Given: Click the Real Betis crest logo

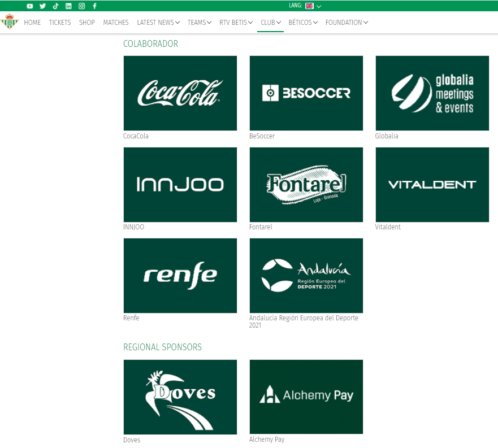Looking at the screenshot, I should [x=10, y=21].
